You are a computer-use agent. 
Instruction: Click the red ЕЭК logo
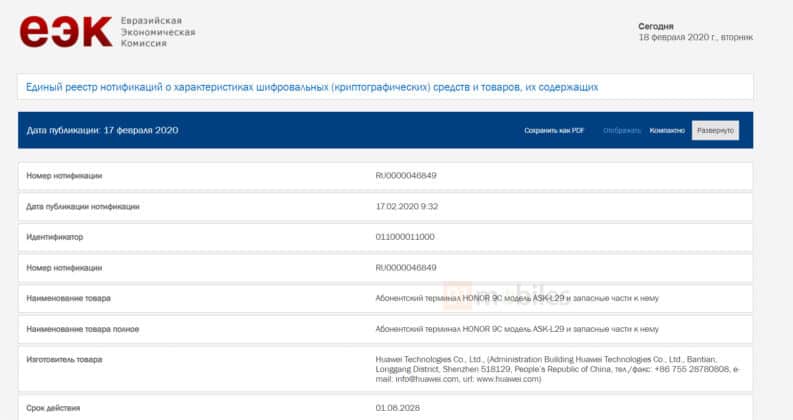click(x=66, y=31)
